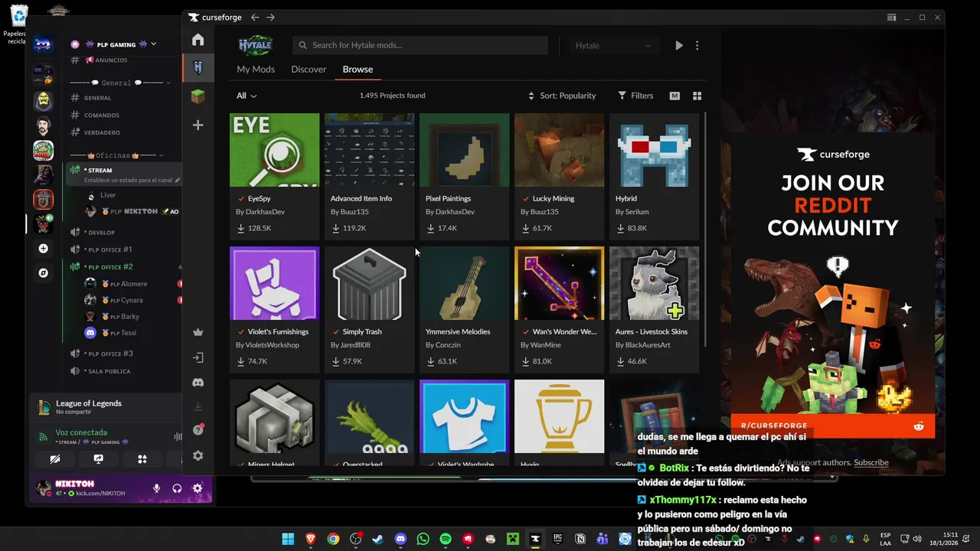Open Brave browser from taskbar
Viewport: 980px width, 551px height.
point(311,539)
